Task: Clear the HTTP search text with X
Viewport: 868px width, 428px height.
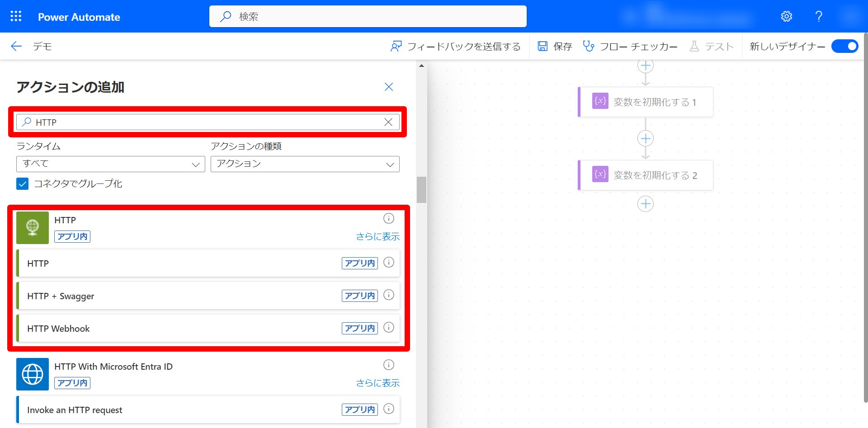Action: pos(388,122)
